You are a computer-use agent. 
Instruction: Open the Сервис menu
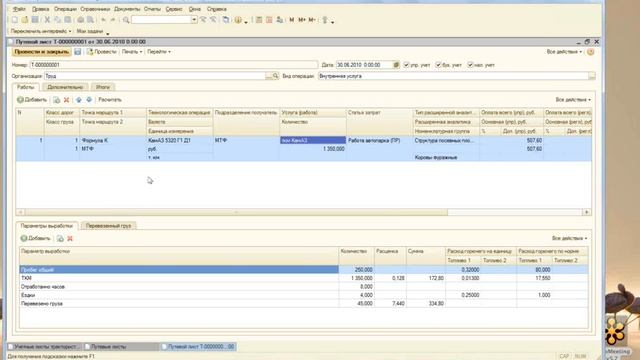pos(174,9)
